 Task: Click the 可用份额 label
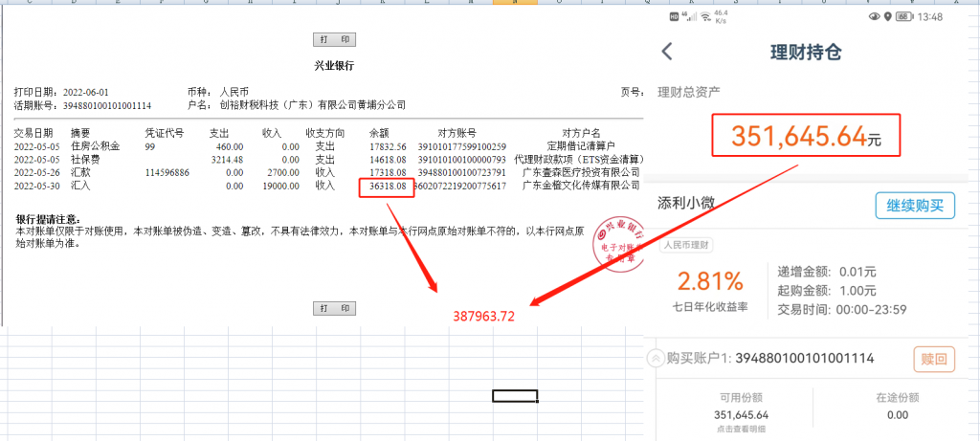click(x=741, y=398)
